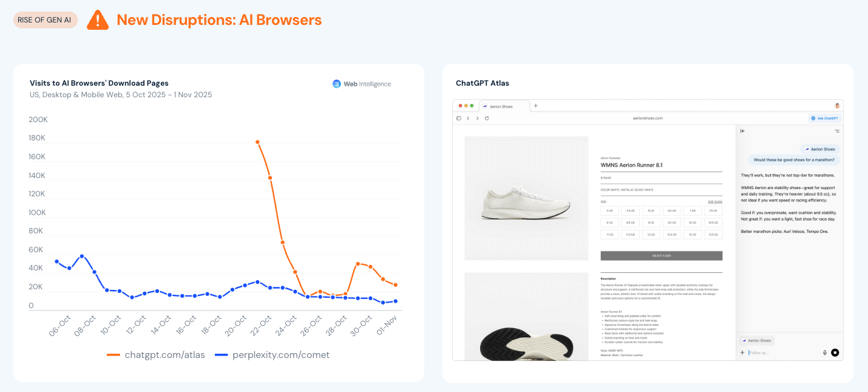Click the forward navigation arrow in Atlas toolbar
The height and width of the screenshot is (392, 868).
(x=478, y=118)
